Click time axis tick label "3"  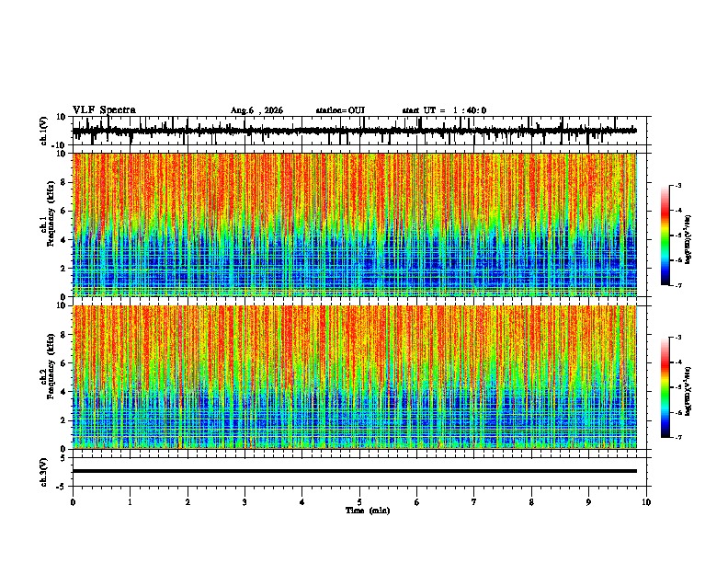pyautogui.click(x=245, y=502)
